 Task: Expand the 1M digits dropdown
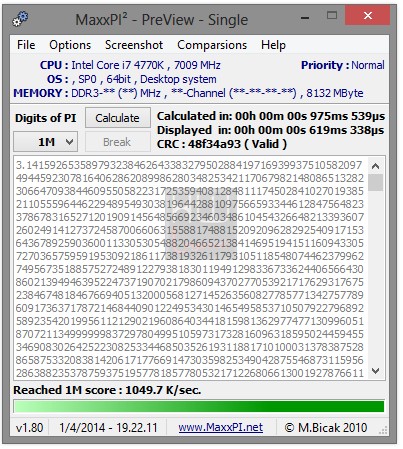tap(46, 142)
